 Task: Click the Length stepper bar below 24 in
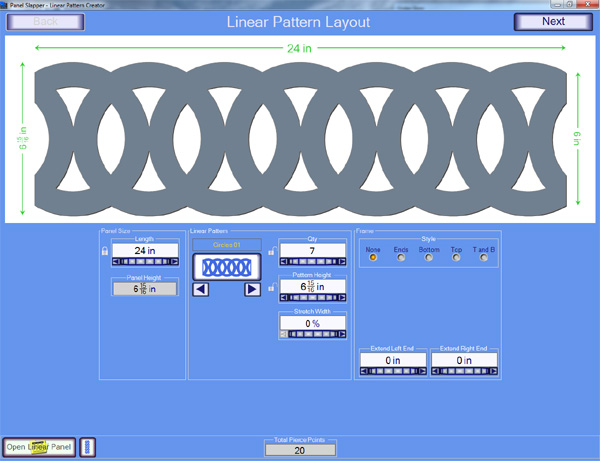[144, 263]
